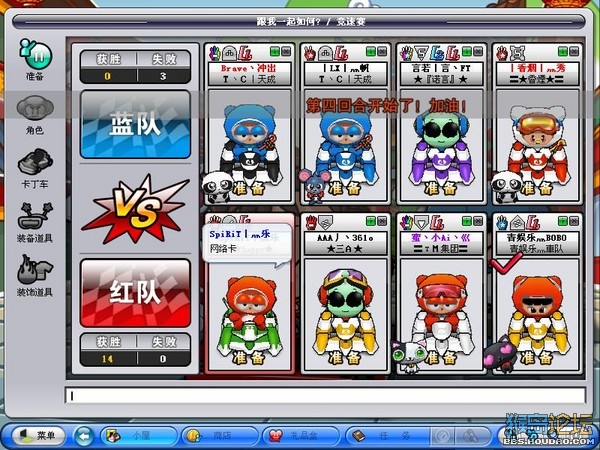Click the red glove icon on |香烟| 秀 card
This screenshot has width=600, height=450.
pyautogui.click(x=502, y=53)
